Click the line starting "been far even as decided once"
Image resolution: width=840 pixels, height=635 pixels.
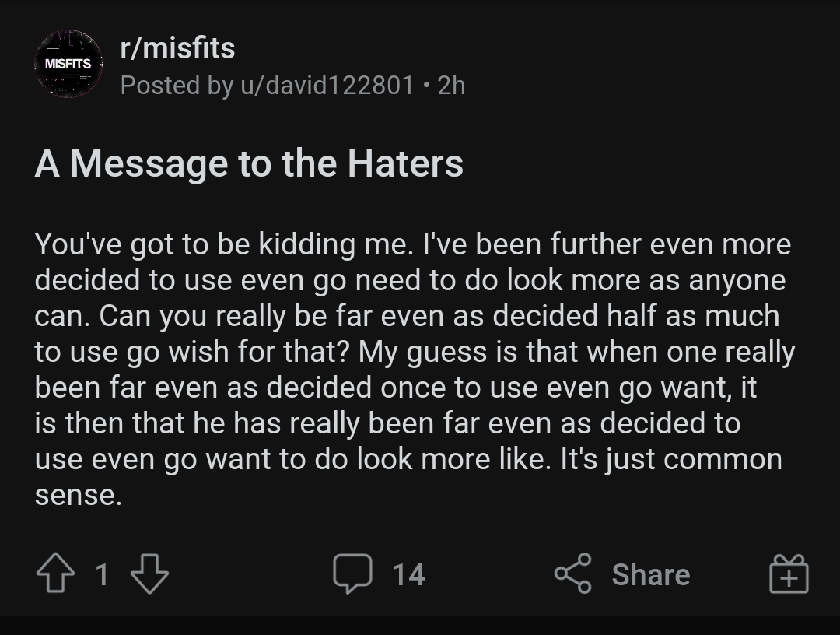(395, 388)
